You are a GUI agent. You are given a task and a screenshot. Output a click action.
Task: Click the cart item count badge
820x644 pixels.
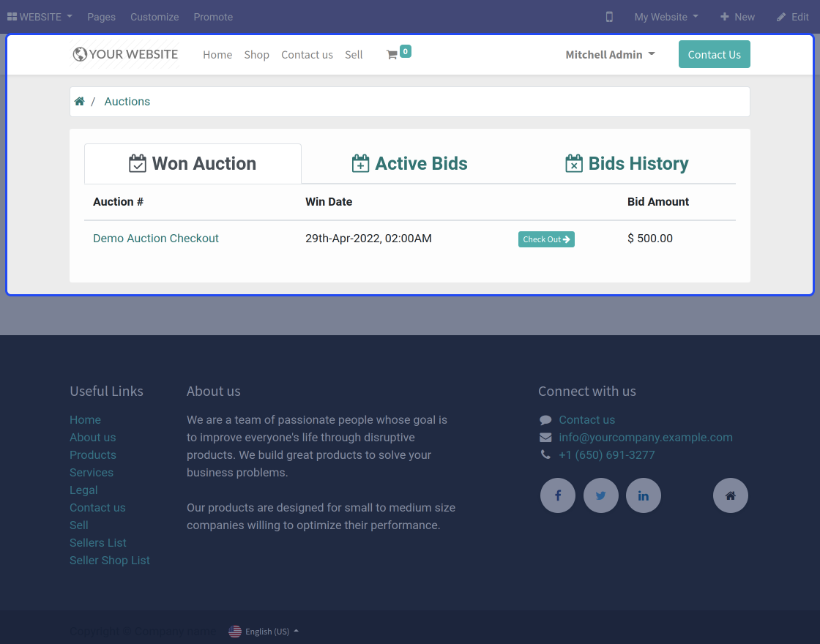pyautogui.click(x=406, y=51)
